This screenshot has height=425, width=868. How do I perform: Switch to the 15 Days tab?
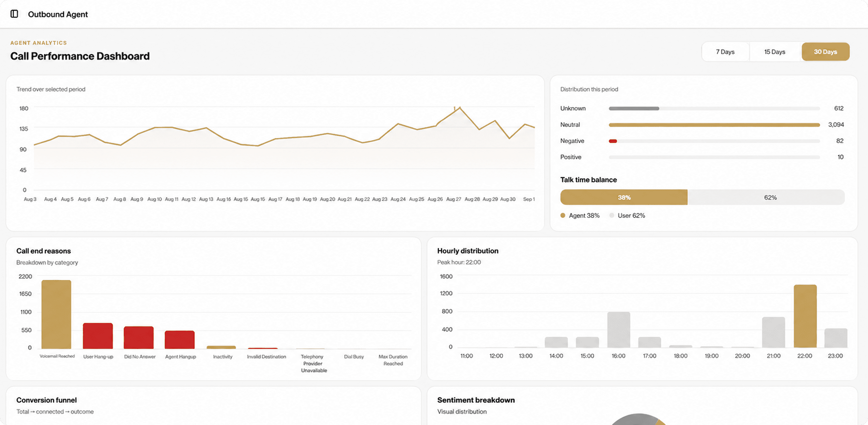click(775, 52)
